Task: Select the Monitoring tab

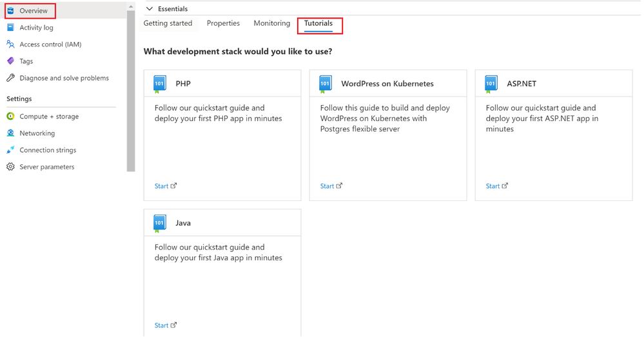Action: click(272, 23)
